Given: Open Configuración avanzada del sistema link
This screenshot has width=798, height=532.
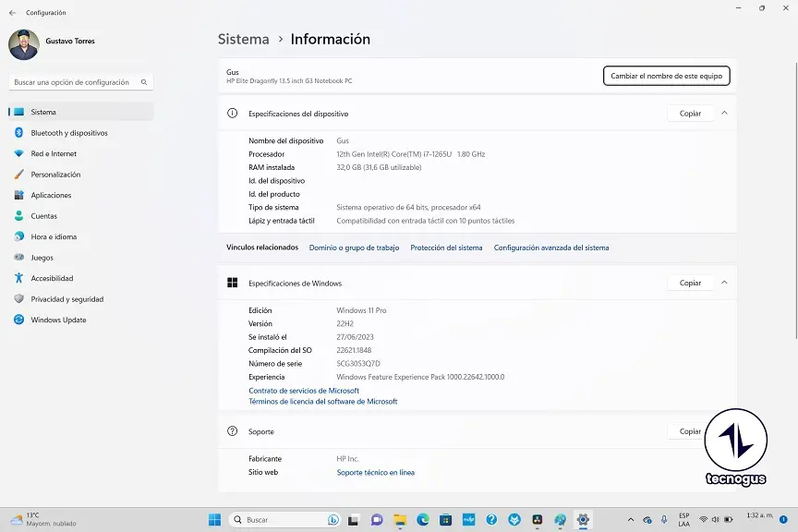Looking at the screenshot, I should (551, 248).
